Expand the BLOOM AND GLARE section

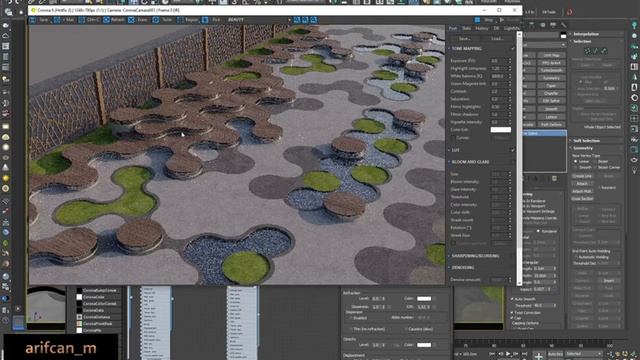point(470,162)
